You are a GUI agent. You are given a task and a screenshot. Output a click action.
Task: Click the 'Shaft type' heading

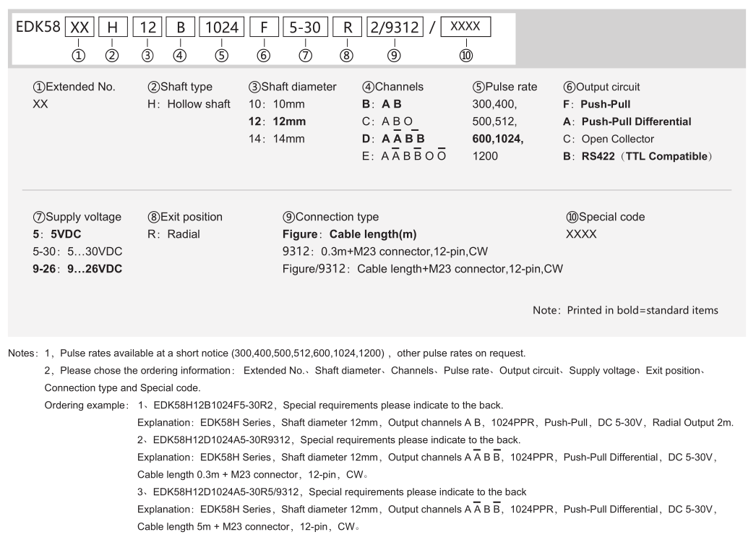click(180, 87)
